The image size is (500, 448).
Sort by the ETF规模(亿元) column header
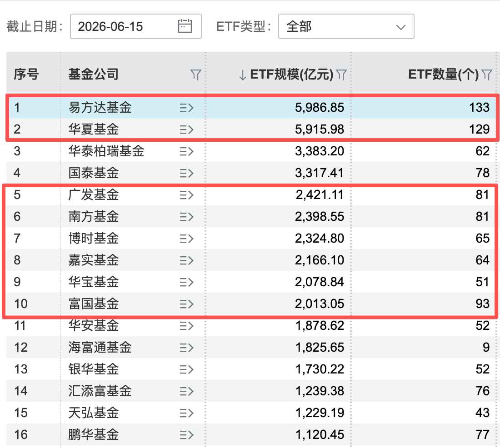coord(292,75)
